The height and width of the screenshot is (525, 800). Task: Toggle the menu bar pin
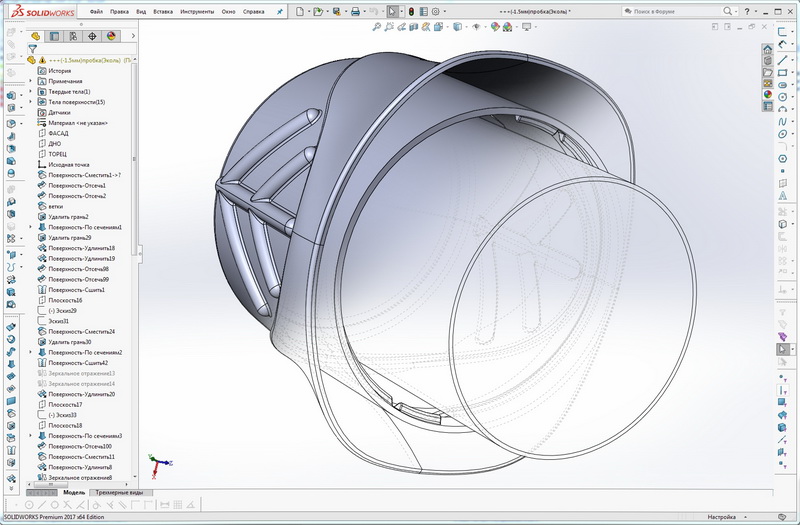(x=280, y=11)
